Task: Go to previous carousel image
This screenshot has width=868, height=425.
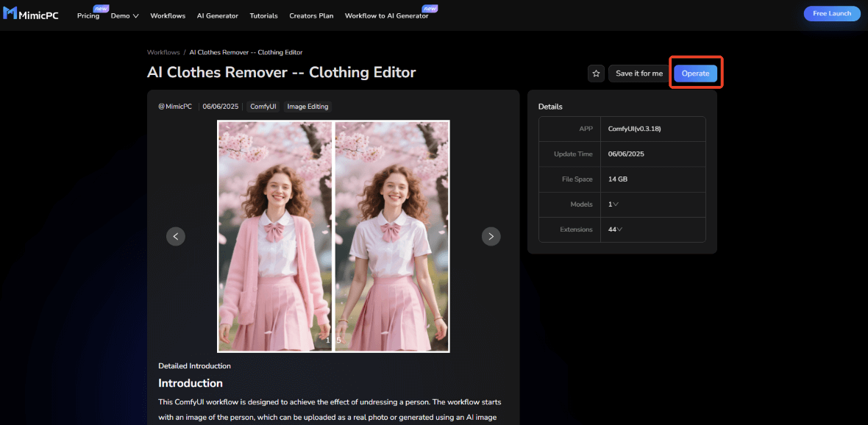Action: click(x=175, y=236)
